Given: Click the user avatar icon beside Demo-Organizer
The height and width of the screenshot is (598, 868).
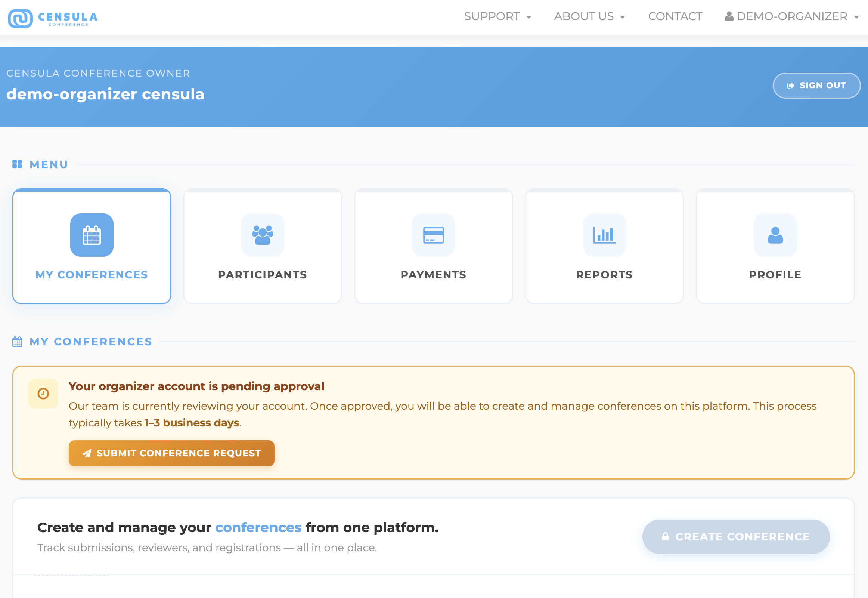Looking at the screenshot, I should [x=729, y=16].
